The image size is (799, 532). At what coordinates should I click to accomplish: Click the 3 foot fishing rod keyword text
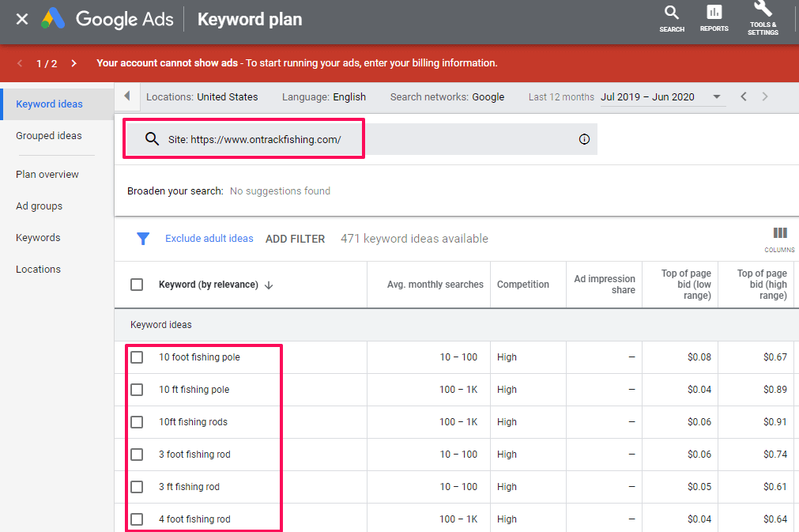(x=194, y=455)
